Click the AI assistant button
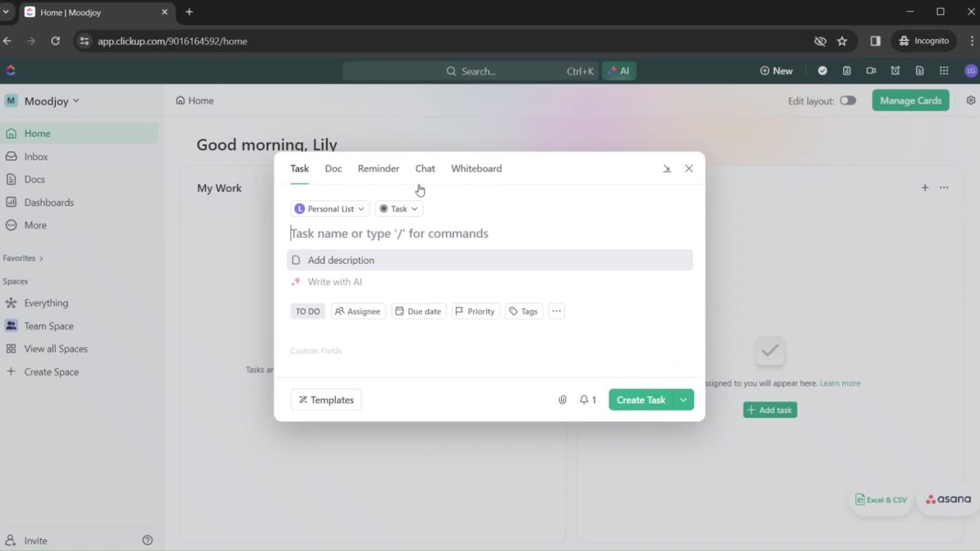 [619, 70]
